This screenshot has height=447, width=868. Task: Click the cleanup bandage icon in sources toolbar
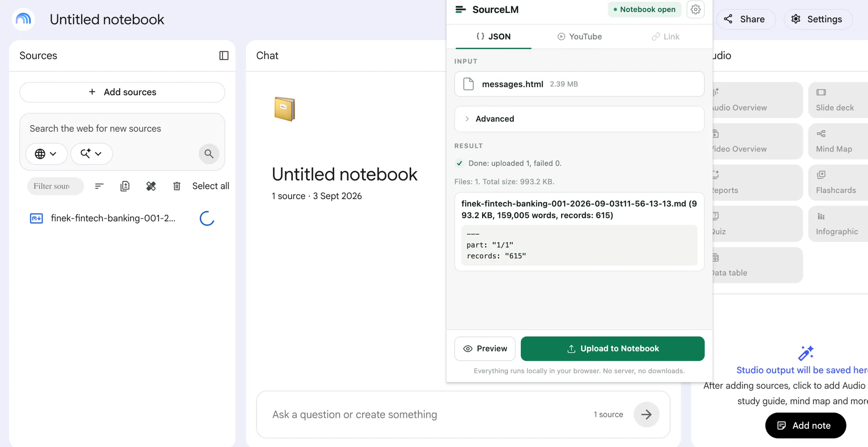[x=151, y=186]
